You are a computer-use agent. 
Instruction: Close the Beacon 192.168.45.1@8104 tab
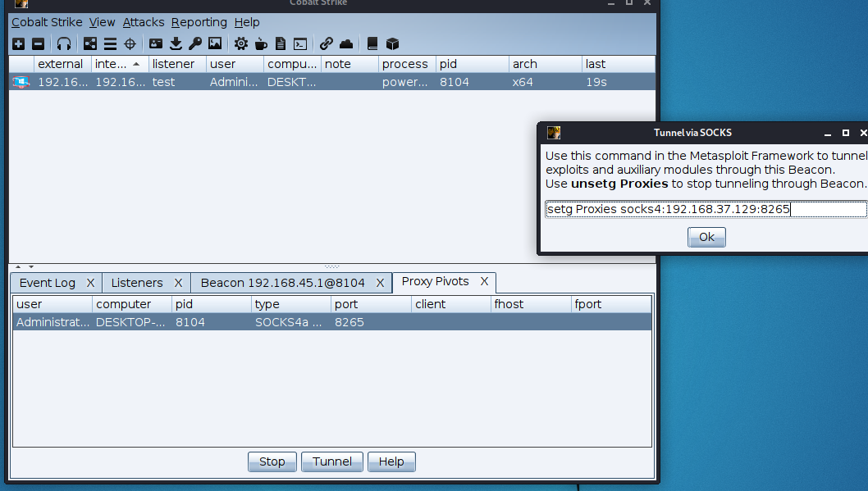point(381,283)
